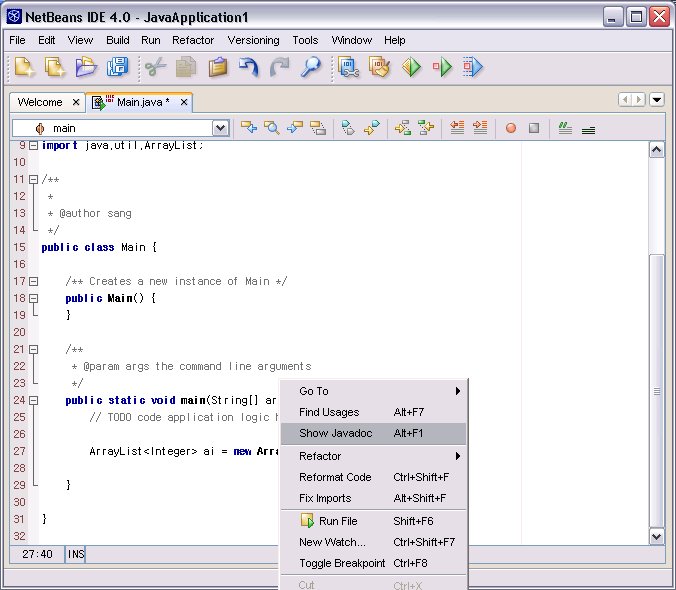Shift line left with editor icon
This screenshot has width=676, height=590.
(x=457, y=128)
